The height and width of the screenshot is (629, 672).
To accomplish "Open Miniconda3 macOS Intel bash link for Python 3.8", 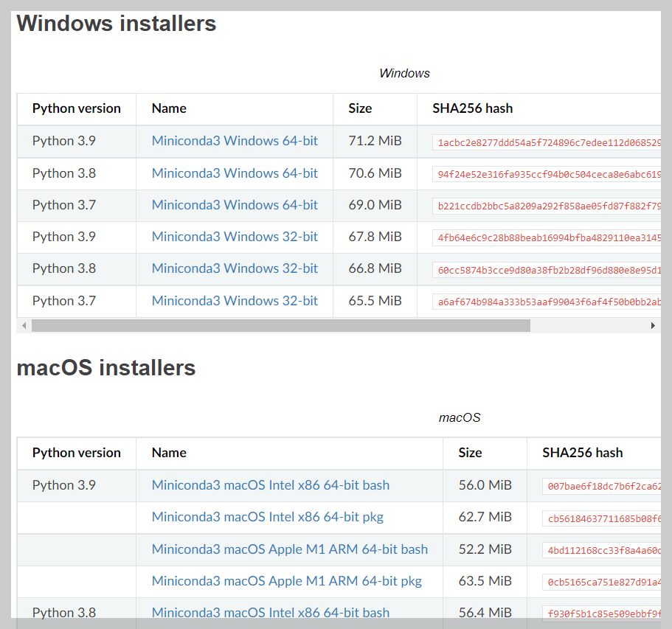I will (271, 613).
